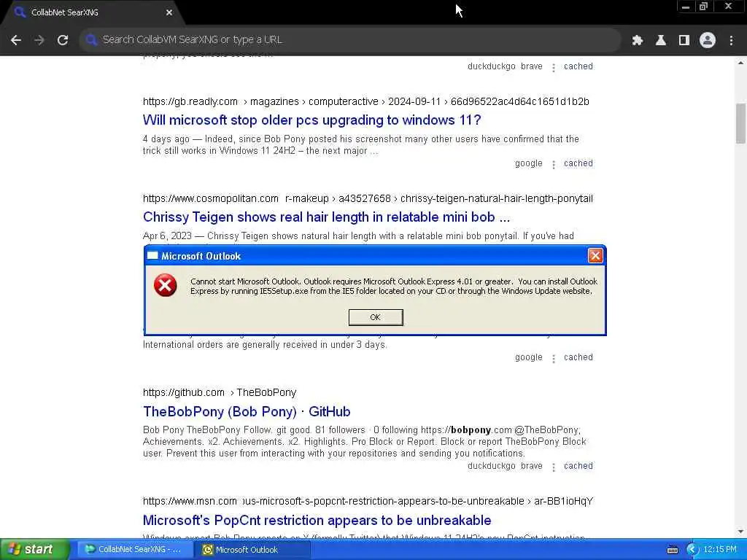Expand options dots under International orders result
This screenshot has width=747, height=560.
click(x=553, y=359)
